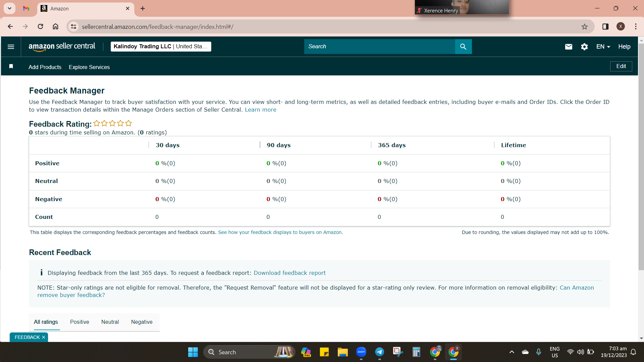Open the ENG US language indicator
The image size is (644, 362).
(555, 352)
